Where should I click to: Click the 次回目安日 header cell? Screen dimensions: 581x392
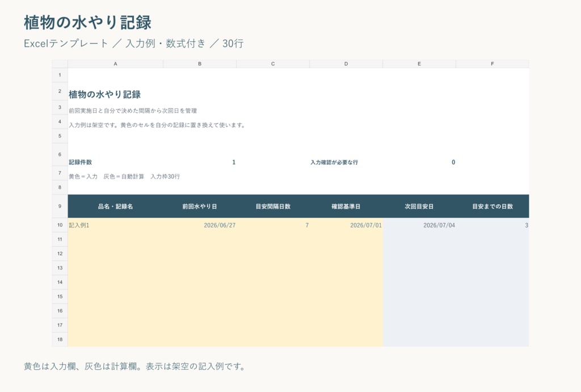419,206
